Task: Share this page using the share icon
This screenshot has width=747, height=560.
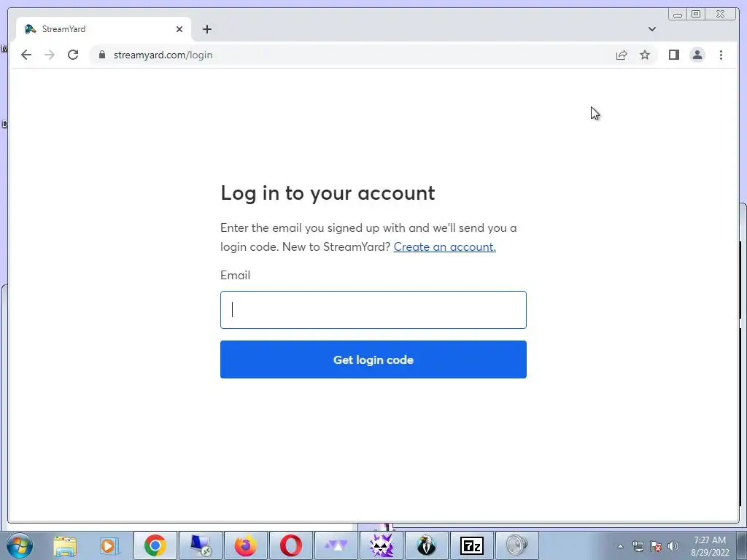Action: point(622,55)
